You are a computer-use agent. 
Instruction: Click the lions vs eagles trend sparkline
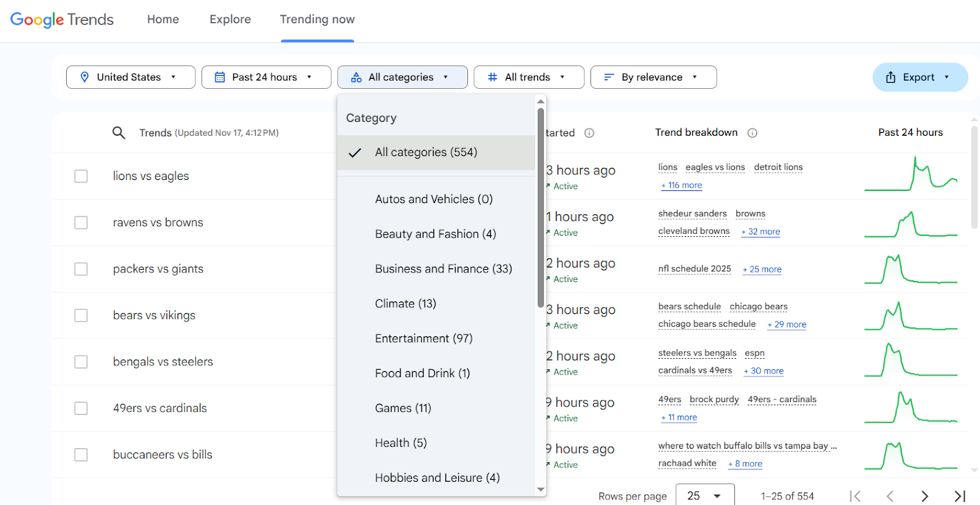click(x=910, y=176)
